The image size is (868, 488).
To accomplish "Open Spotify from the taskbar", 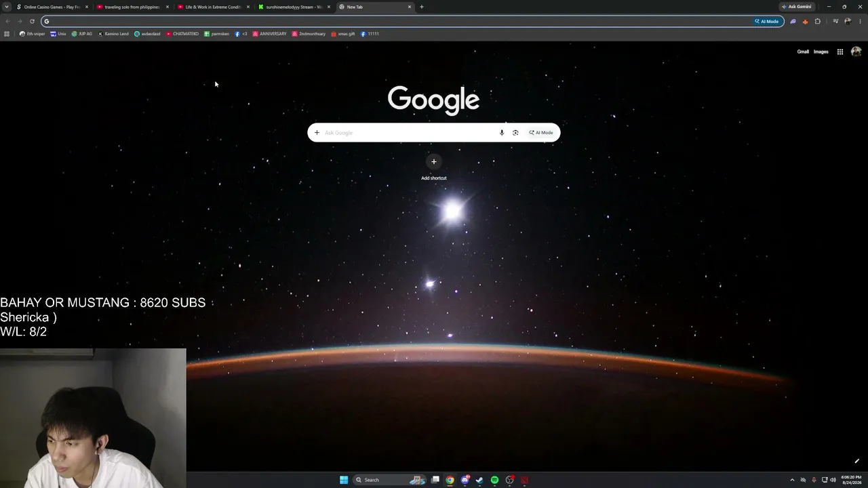I will (x=494, y=480).
